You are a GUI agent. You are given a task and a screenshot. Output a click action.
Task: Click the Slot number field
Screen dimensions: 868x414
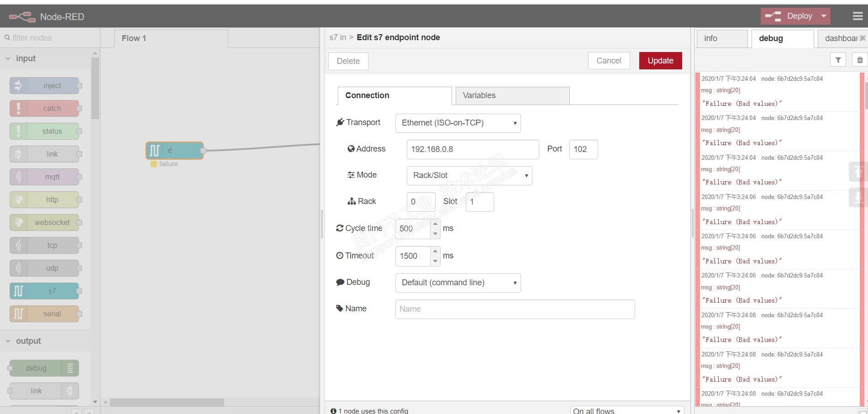coord(479,202)
